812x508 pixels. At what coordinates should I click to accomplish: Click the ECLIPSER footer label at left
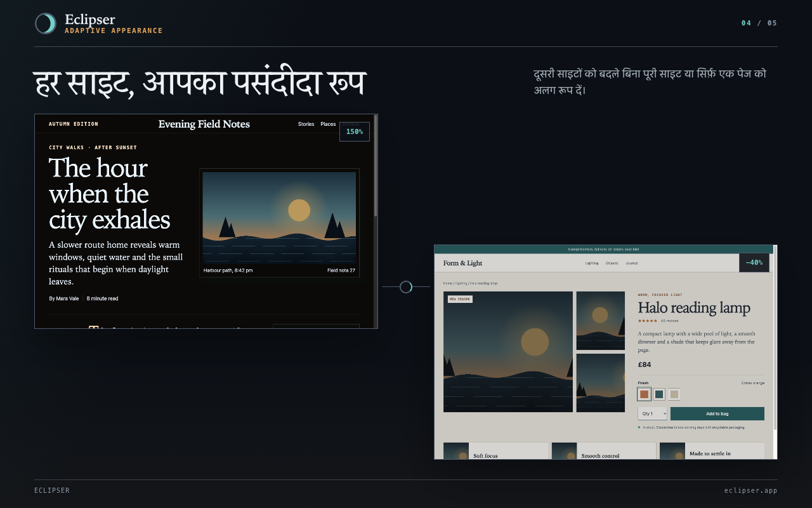pos(52,490)
